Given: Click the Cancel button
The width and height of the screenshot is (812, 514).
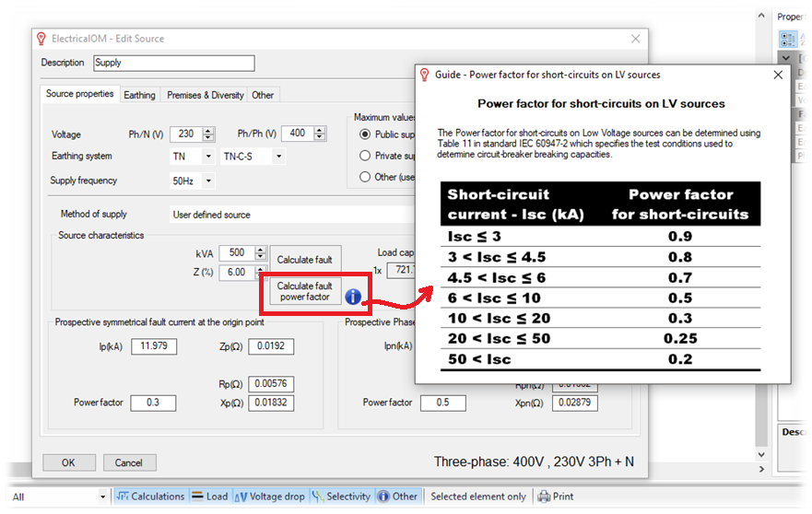Looking at the screenshot, I should (x=128, y=462).
